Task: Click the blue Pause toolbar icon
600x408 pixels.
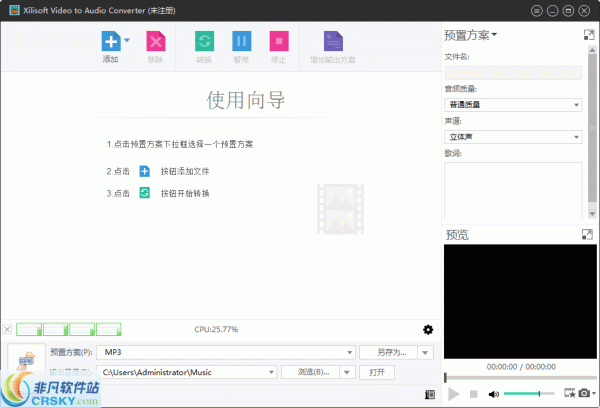Action: [x=241, y=41]
